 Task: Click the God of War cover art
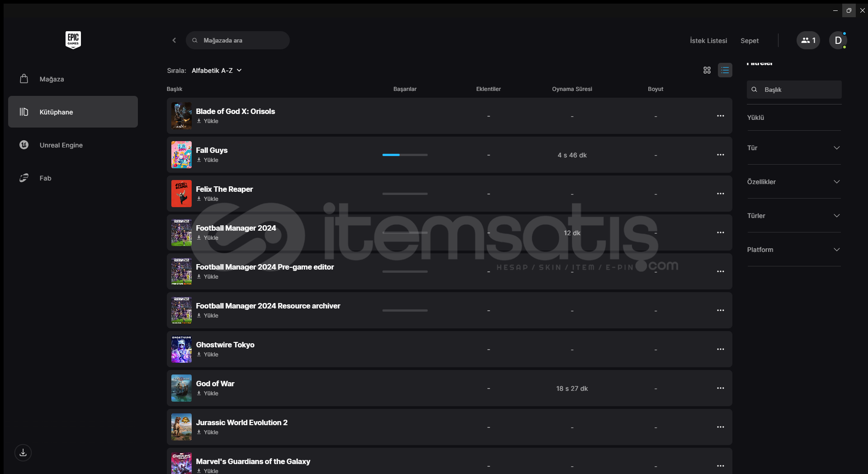pos(181,388)
